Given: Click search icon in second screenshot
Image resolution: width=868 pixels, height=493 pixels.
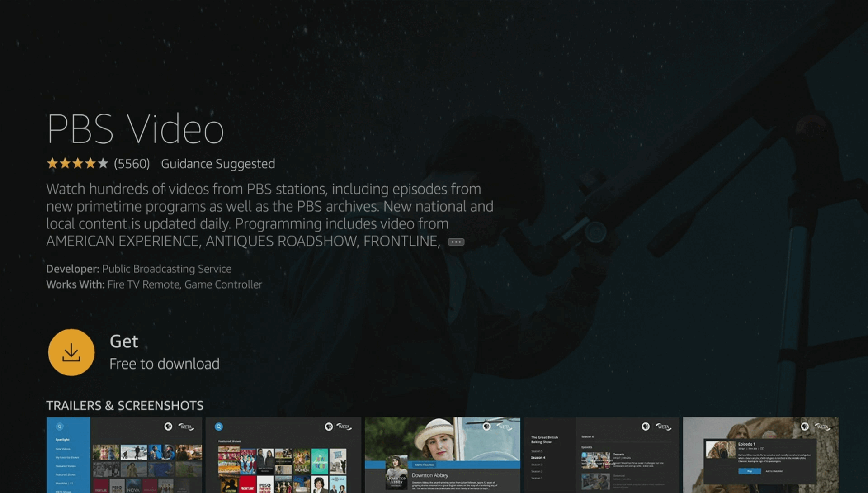Looking at the screenshot, I should pyautogui.click(x=219, y=427).
